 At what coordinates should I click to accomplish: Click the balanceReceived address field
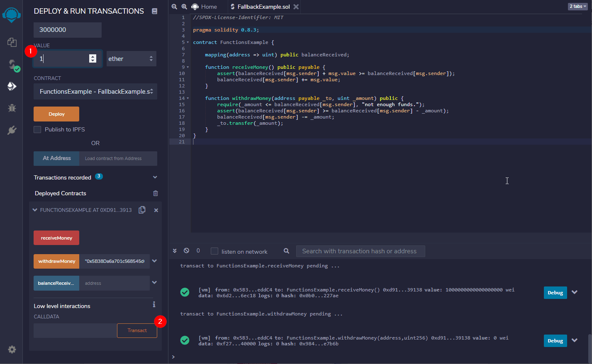pyautogui.click(x=115, y=283)
